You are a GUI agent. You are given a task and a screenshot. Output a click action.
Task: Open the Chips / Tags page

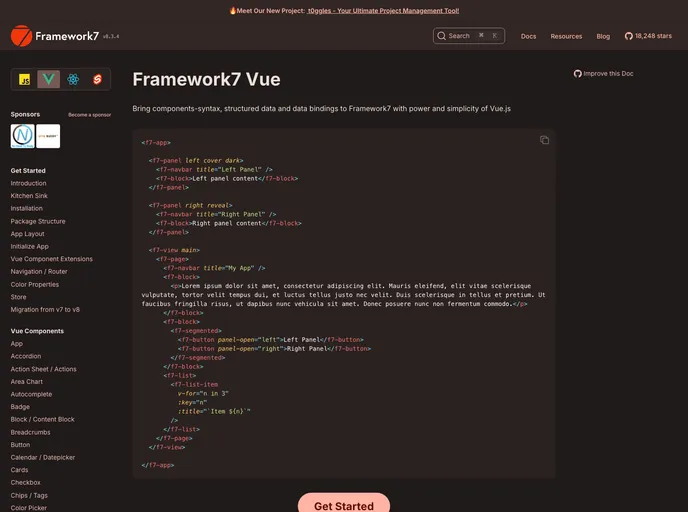pyautogui.click(x=29, y=496)
